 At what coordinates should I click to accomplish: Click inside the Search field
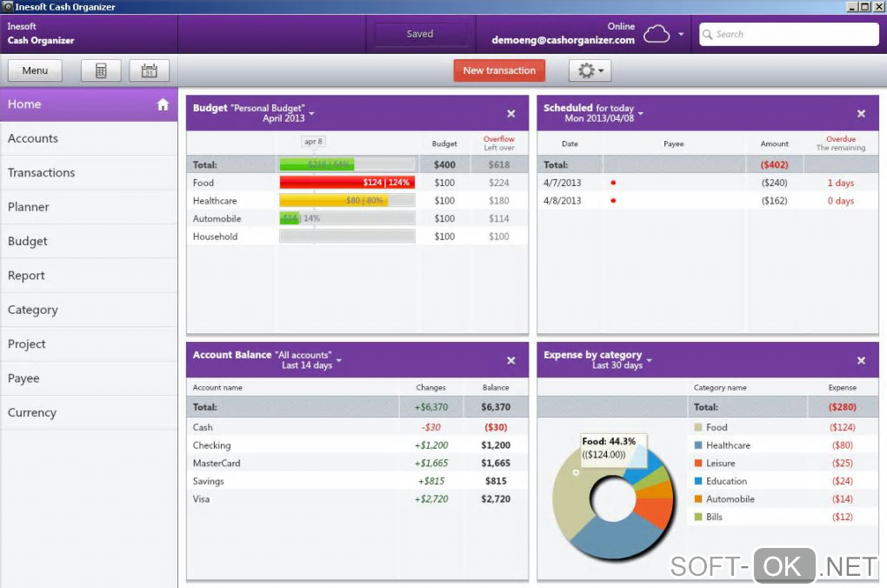click(789, 34)
